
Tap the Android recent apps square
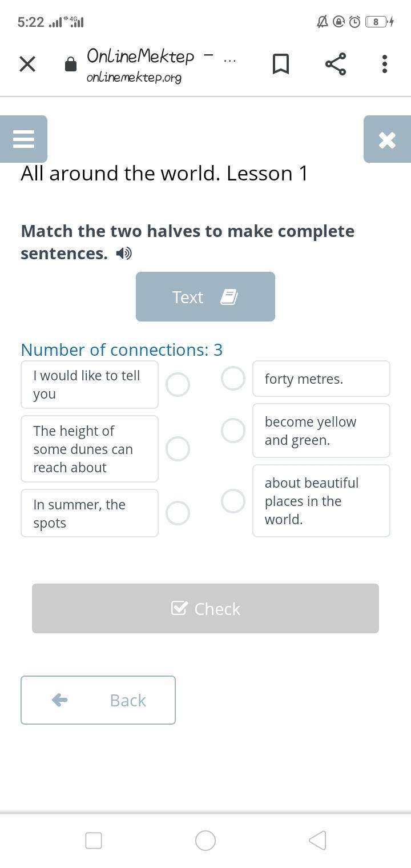tap(94, 841)
